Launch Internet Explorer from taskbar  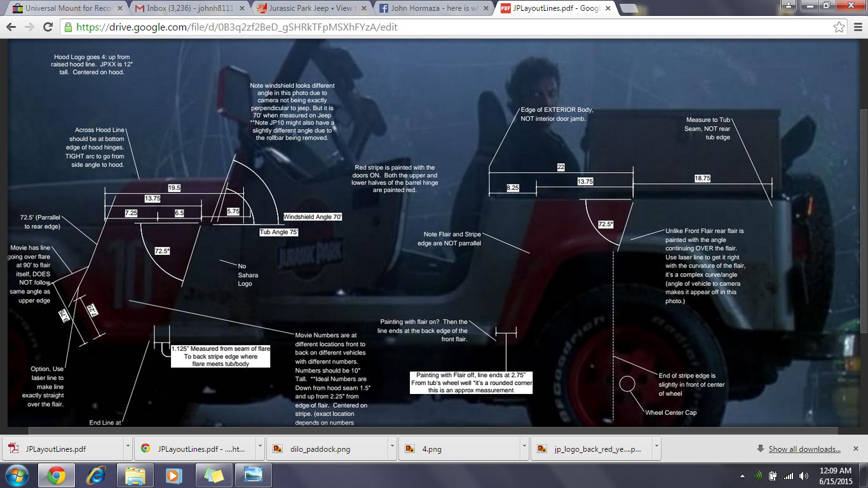pyautogui.click(x=97, y=475)
